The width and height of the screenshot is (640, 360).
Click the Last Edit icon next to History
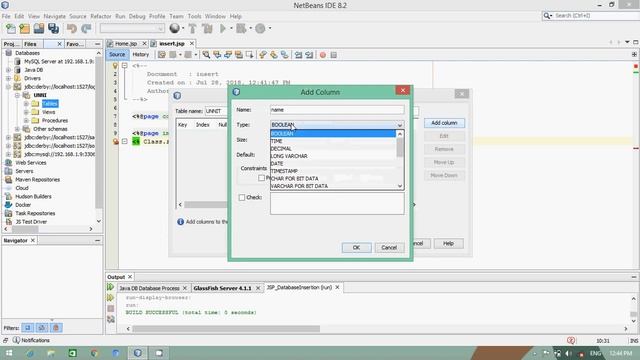pyautogui.click(x=162, y=55)
